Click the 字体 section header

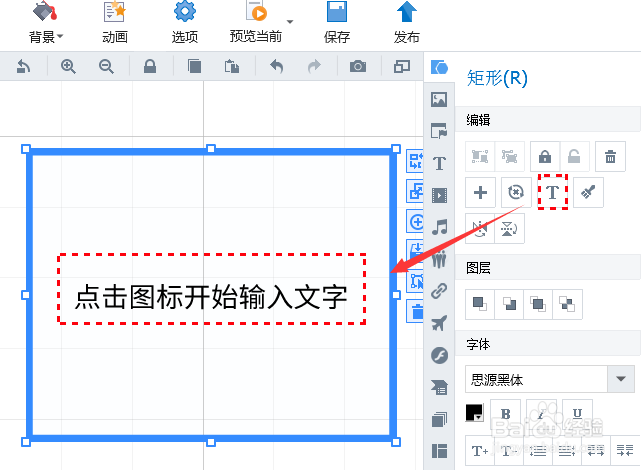[x=478, y=344]
